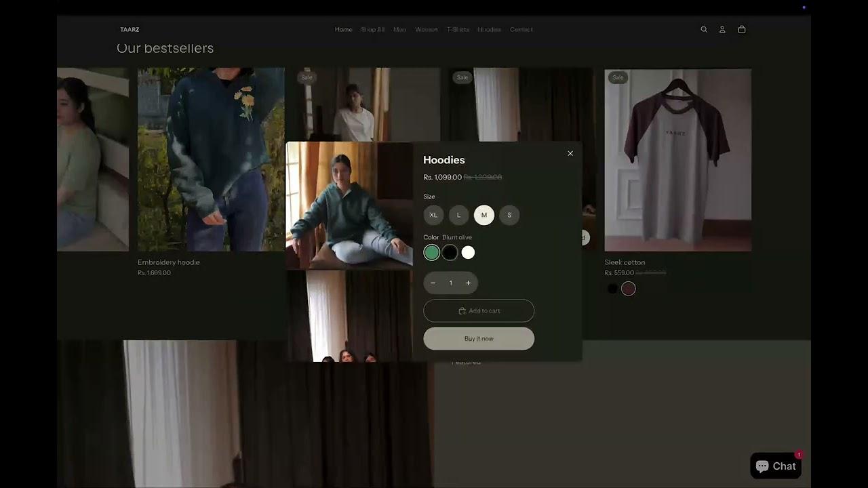Pick the white color swatch in popup
The width and height of the screenshot is (868, 488).
pos(468,253)
